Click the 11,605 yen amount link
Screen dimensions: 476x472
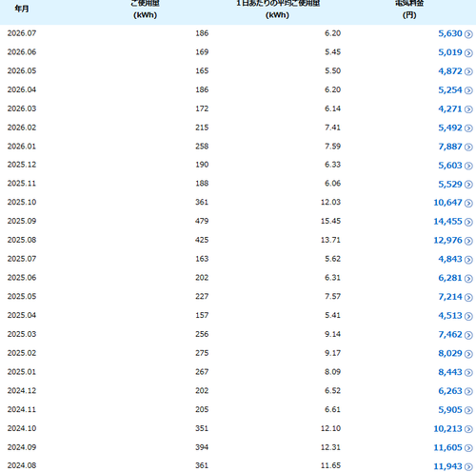coord(447,447)
